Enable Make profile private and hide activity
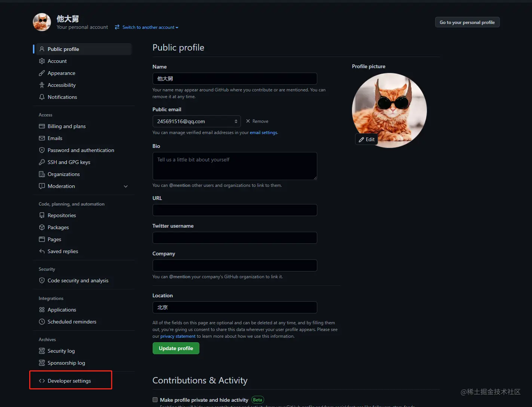The image size is (532, 407). click(155, 400)
